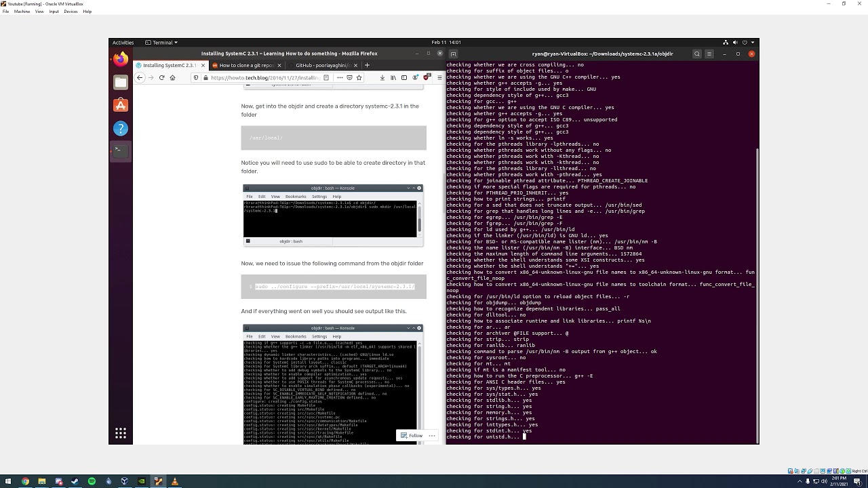This screenshot has width=868, height=488.
Task: Toggle Firefox reader view
Action: point(326,77)
